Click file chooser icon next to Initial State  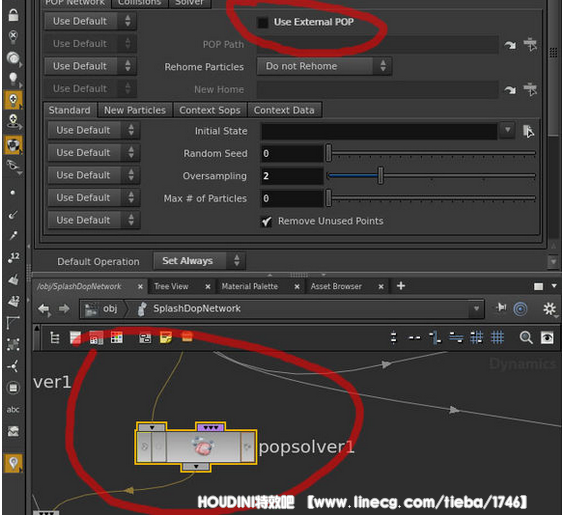point(528,130)
